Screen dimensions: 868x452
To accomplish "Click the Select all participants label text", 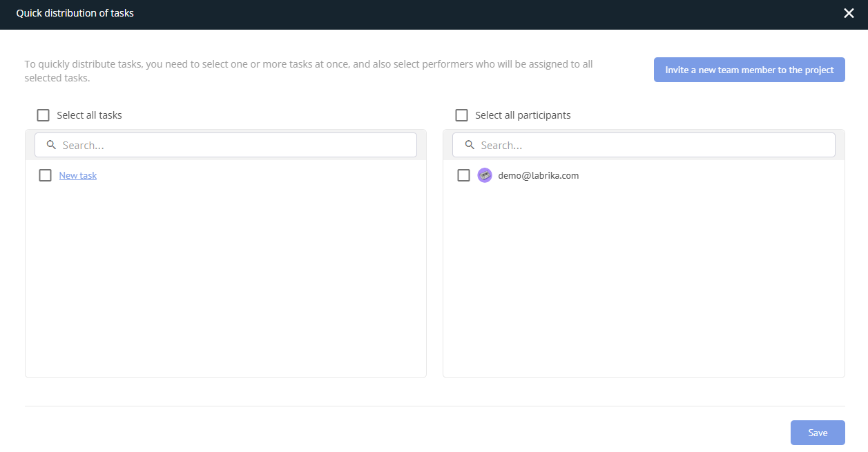I will [523, 115].
